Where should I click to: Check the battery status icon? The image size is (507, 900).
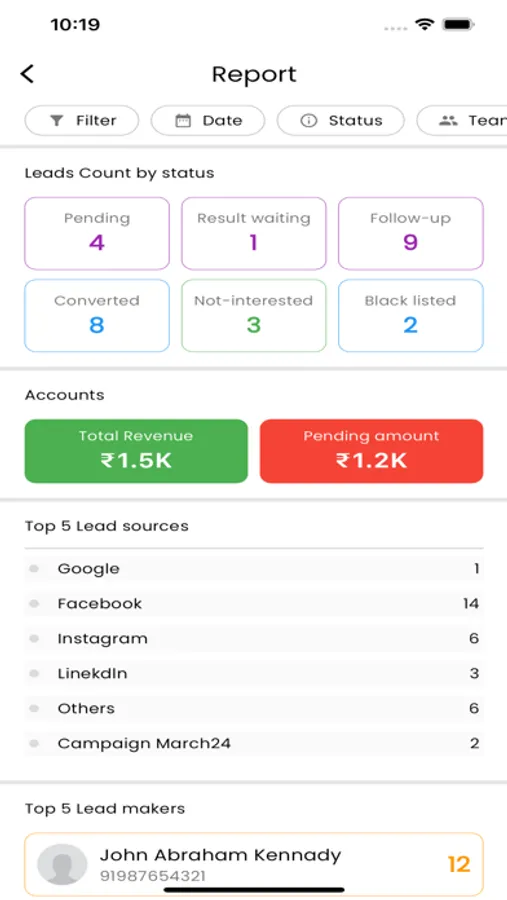tap(458, 24)
